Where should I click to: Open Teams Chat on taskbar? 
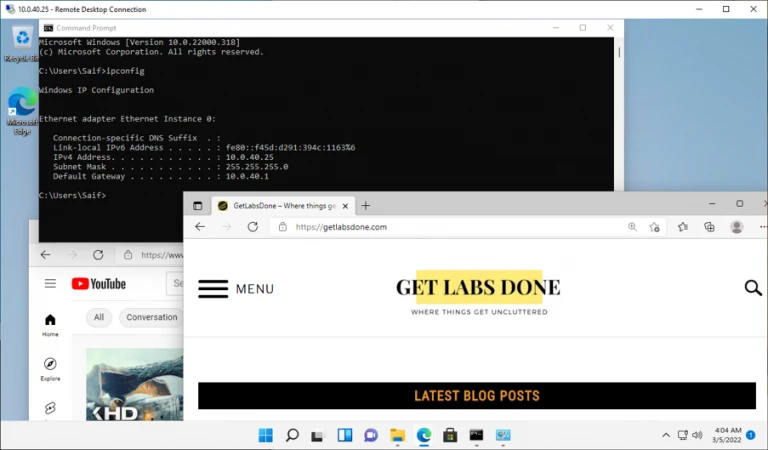pyautogui.click(x=371, y=435)
